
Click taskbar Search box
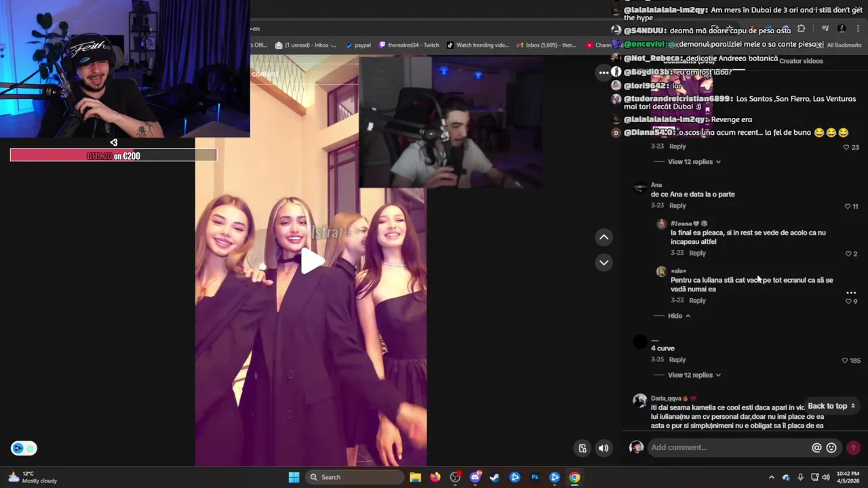[x=353, y=477]
